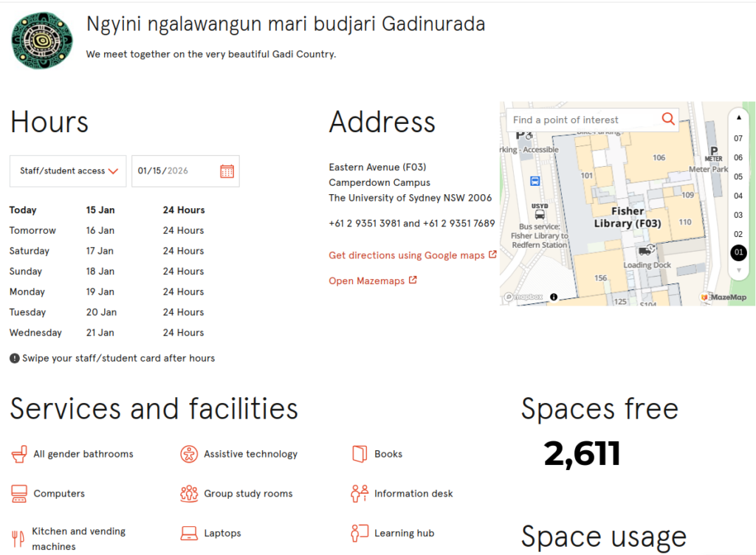The width and height of the screenshot is (756, 555).
Task: Click the map attribution info icon
Action: click(554, 297)
